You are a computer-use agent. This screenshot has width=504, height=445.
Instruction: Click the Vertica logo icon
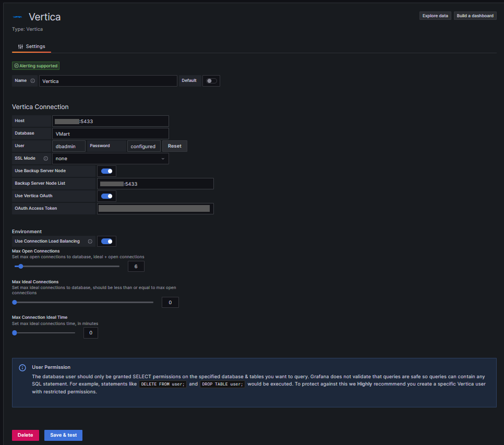pos(17,17)
